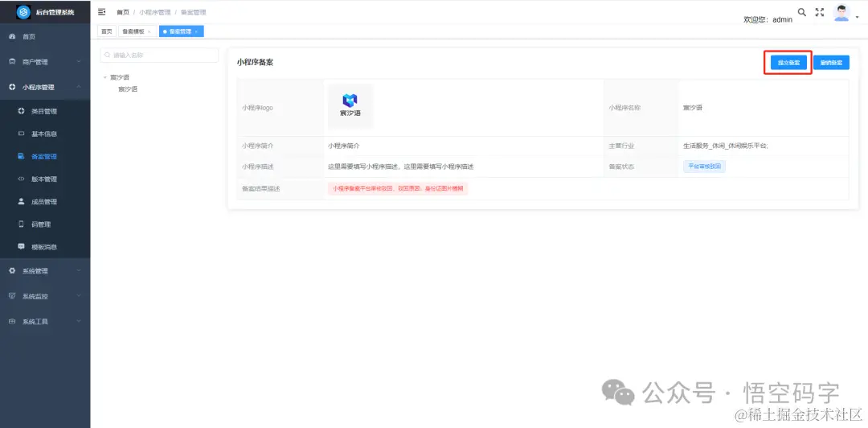This screenshot has height=428, width=868.
Task: Click the 生活服务_休闲 industry value
Action: tap(726, 146)
